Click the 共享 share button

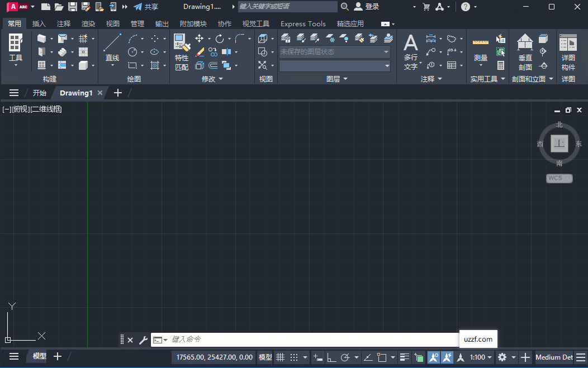click(146, 7)
